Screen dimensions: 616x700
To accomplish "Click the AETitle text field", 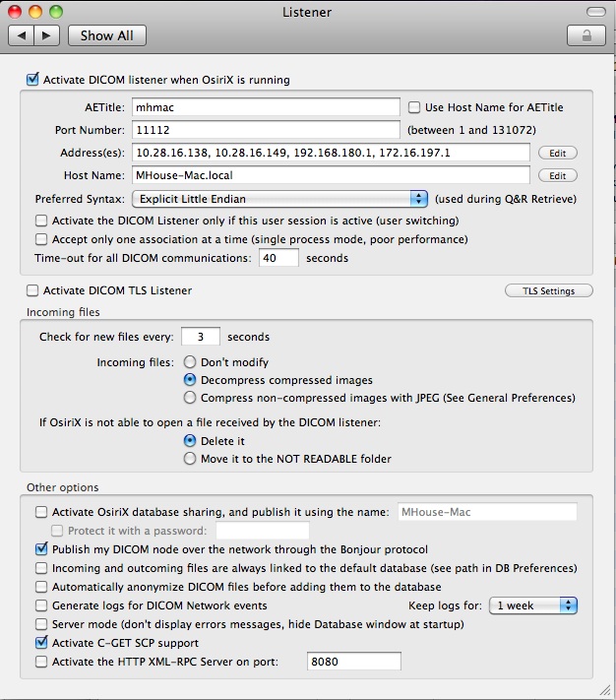I will [x=266, y=107].
